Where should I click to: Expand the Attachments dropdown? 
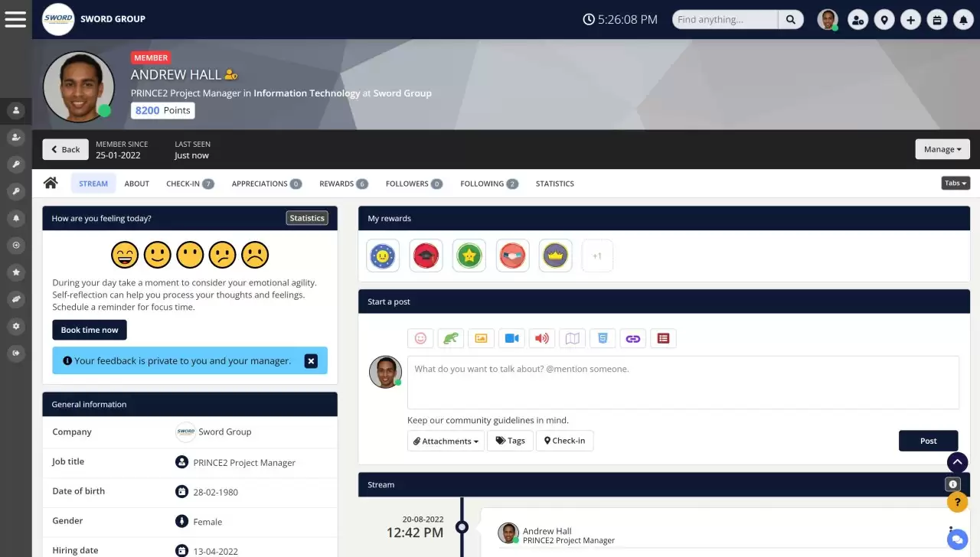click(x=446, y=441)
